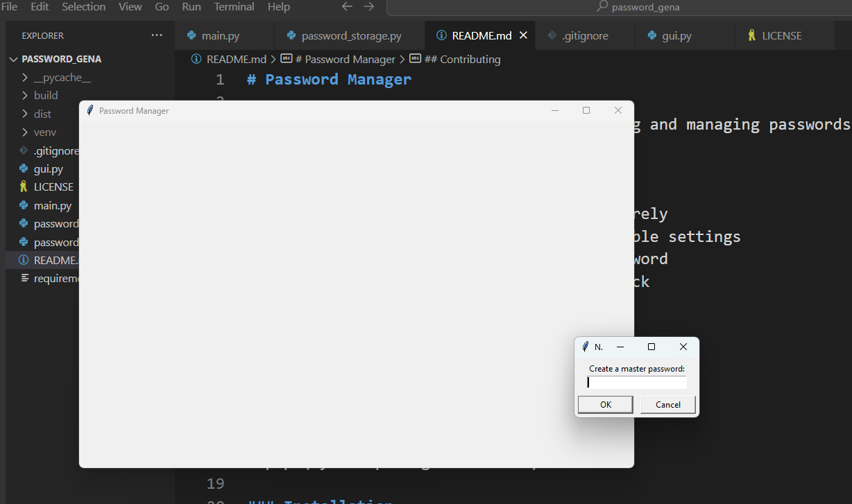
Task: Maximize the master password dialog
Action: pos(651,347)
